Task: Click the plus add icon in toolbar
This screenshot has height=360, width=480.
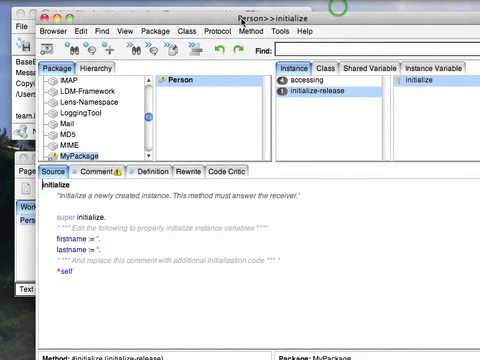Action: click(108, 49)
